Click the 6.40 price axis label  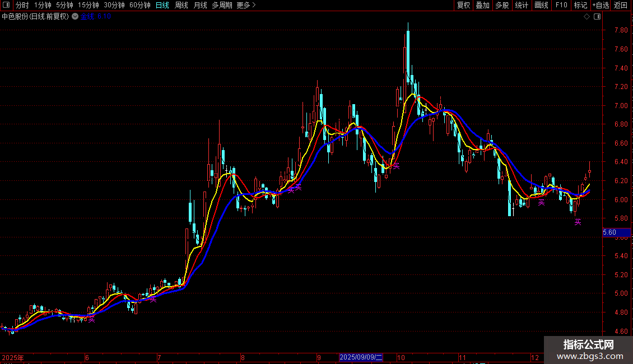[621, 162]
